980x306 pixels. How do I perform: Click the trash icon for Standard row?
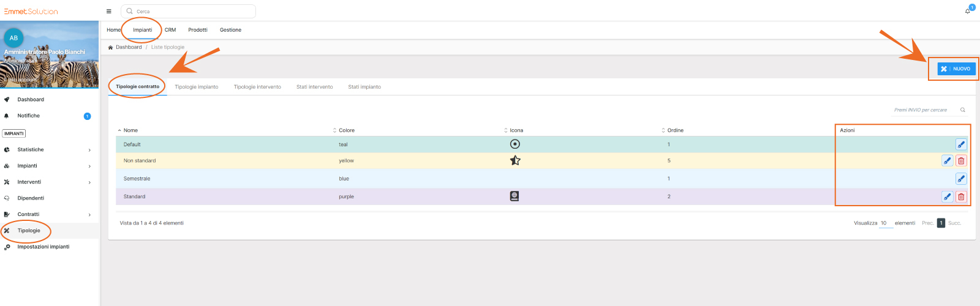coord(960,197)
